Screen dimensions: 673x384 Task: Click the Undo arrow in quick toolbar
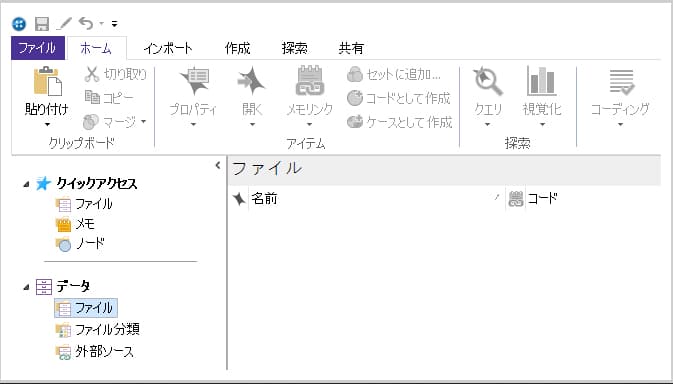[86, 23]
